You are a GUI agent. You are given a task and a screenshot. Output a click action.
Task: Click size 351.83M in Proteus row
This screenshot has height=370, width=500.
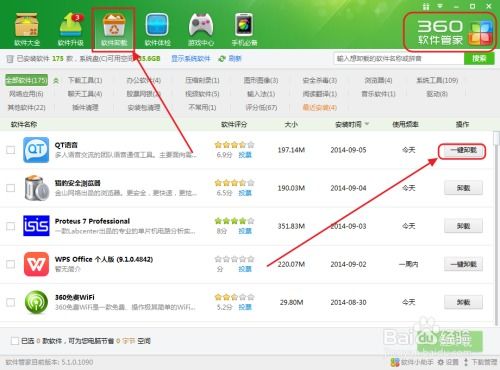[291, 226]
